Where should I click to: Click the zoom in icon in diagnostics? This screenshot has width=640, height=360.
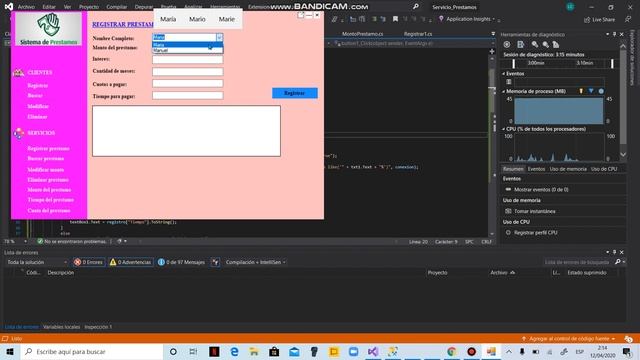click(535, 44)
